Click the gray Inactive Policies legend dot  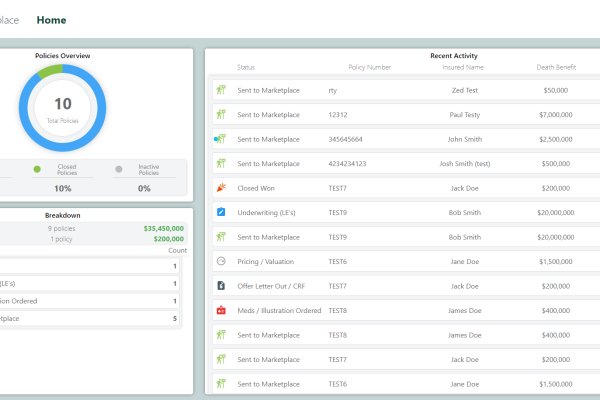119,169
